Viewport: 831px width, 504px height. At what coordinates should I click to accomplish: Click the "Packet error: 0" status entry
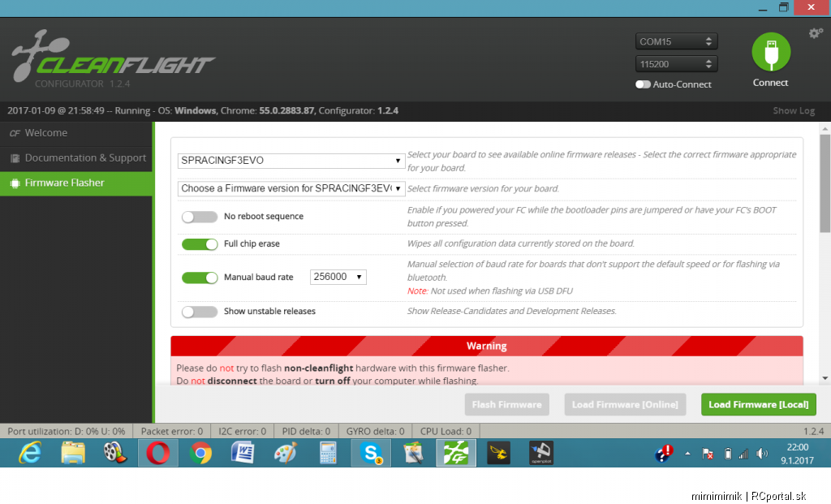[172, 432]
